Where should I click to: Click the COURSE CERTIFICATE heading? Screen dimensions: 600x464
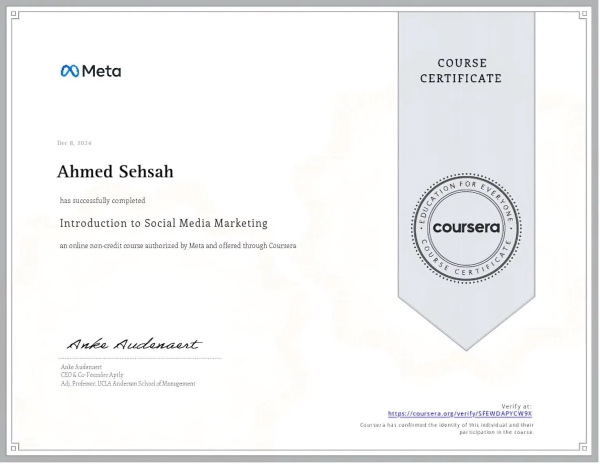pyautogui.click(x=461, y=71)
